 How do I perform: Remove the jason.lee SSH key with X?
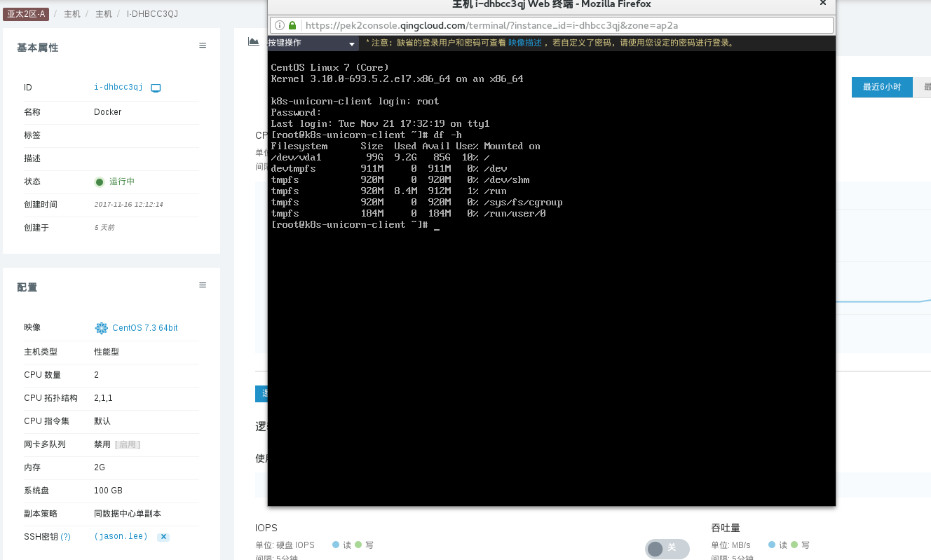click(x=163, y=537)
